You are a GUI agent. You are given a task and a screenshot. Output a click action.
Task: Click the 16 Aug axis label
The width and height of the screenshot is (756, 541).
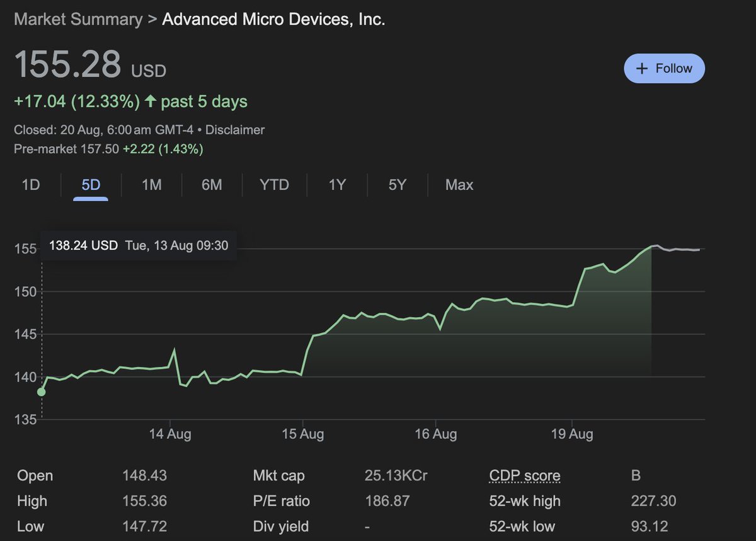coord(436,434)
